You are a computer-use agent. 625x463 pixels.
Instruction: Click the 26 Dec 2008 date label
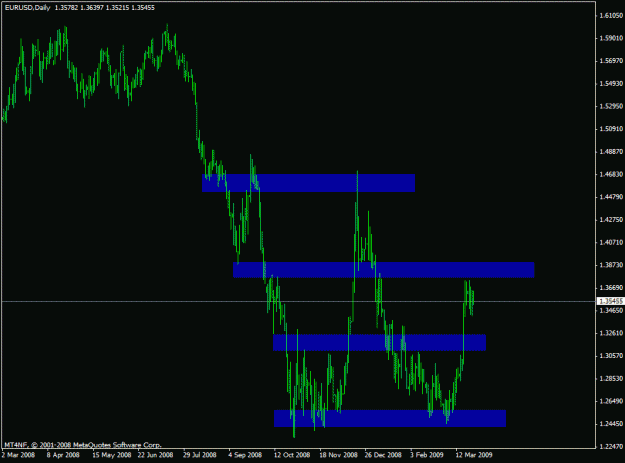point(383,455)
